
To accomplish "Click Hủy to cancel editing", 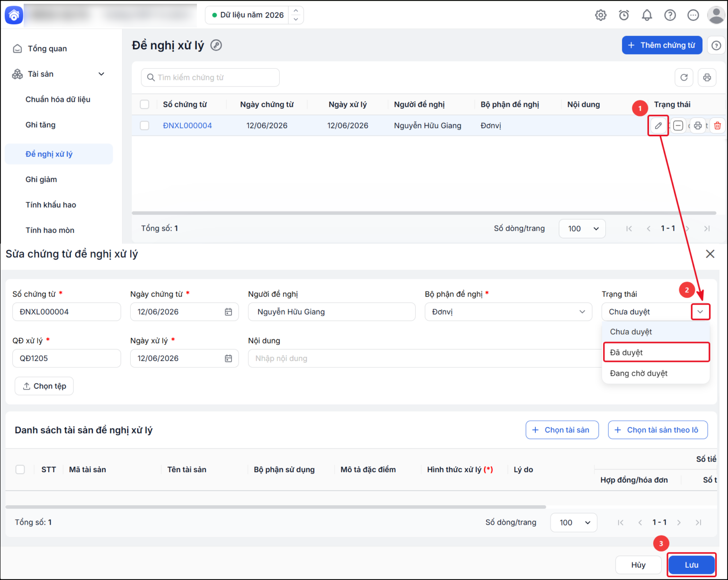I will tap(638, 565).
